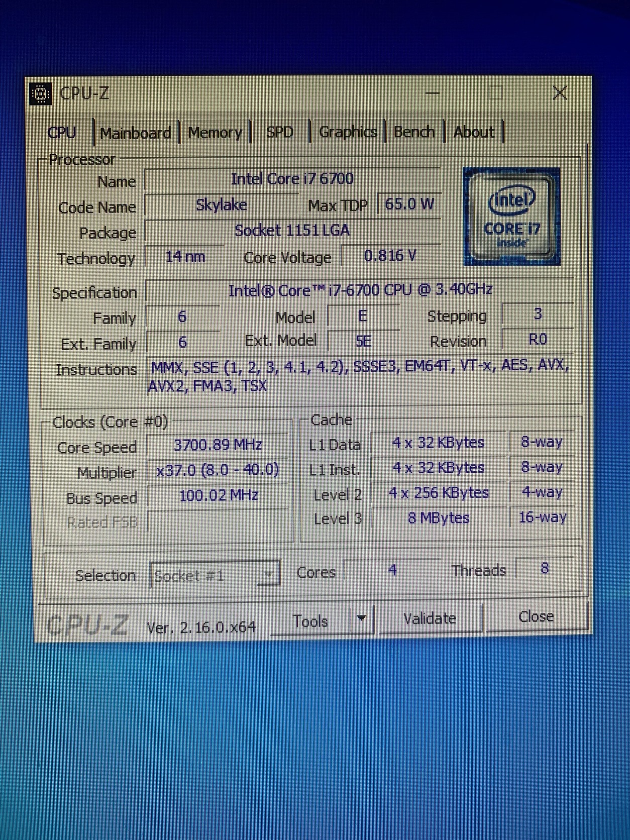Click the Revision value R0
630x840 pixels.
(538, 340)
